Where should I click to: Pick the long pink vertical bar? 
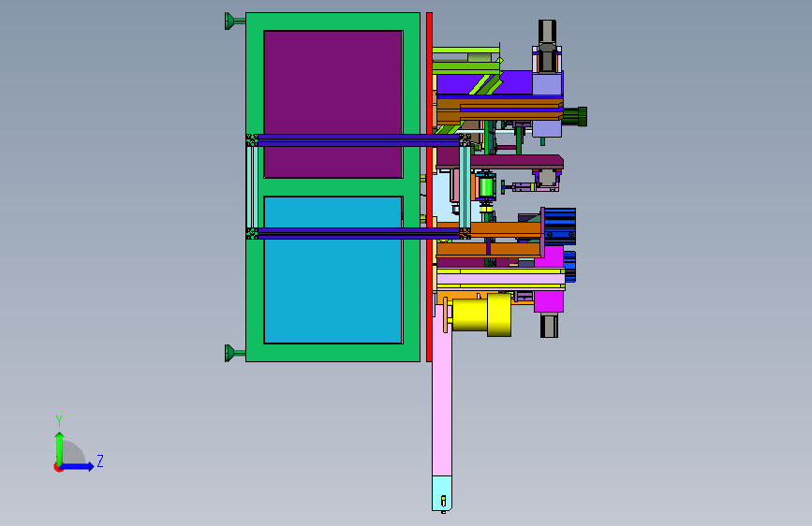[x=442, y=389]
